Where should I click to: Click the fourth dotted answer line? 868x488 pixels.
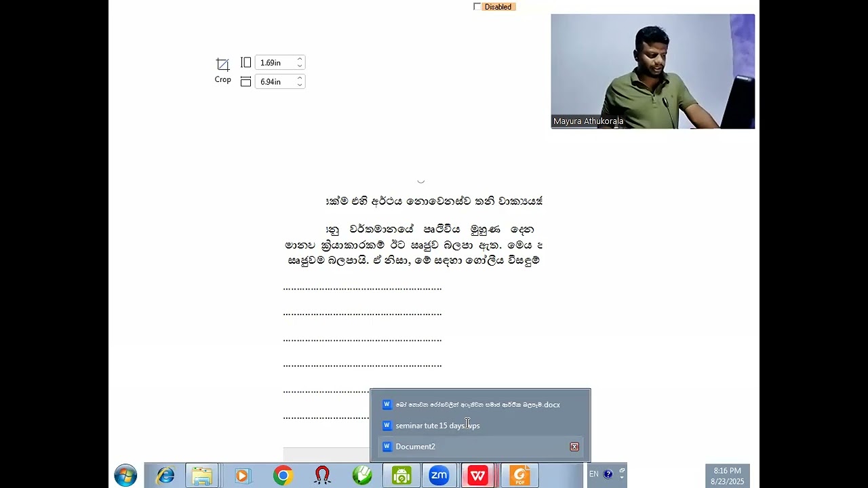362,366
